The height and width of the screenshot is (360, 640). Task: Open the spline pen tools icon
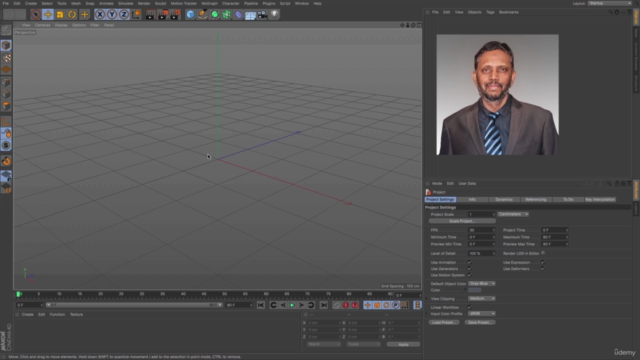click(x=202, y=15)
